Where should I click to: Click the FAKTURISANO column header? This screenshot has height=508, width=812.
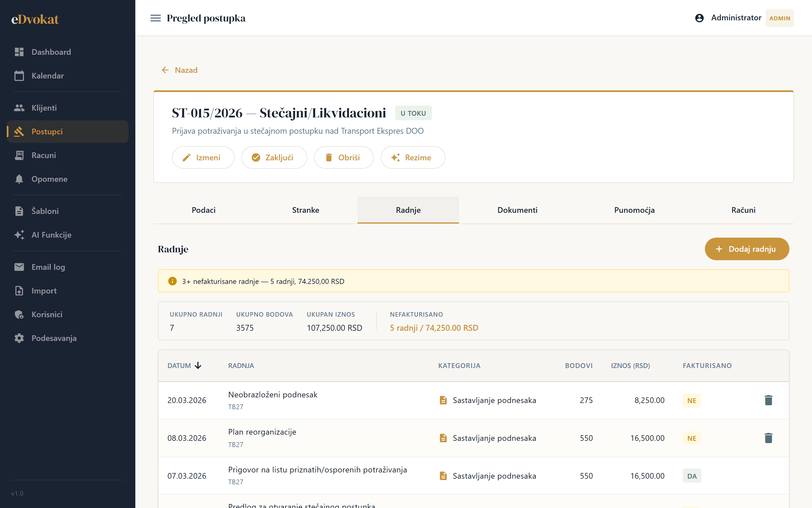tap(707, 365)
